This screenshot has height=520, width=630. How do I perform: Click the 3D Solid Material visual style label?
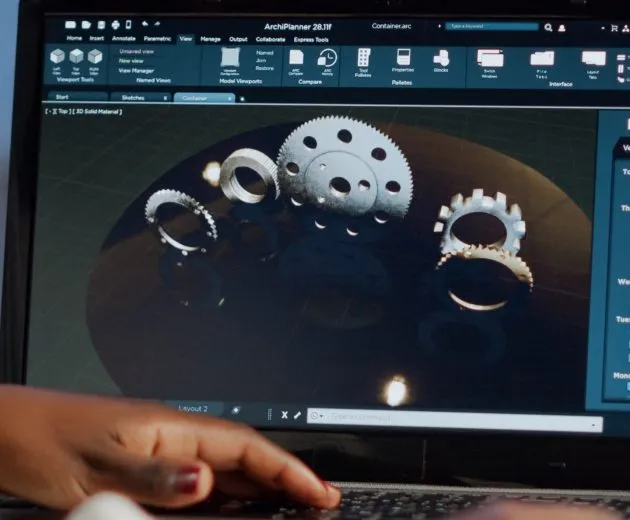(x=98, y=112)
